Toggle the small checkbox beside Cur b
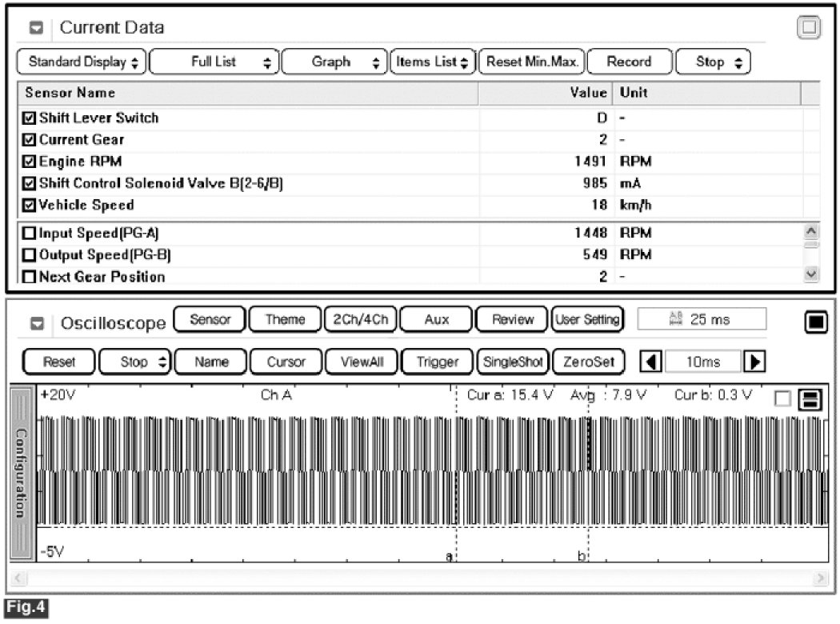The height and width of the screenshot is (624, 840). (x=782, y=399)
